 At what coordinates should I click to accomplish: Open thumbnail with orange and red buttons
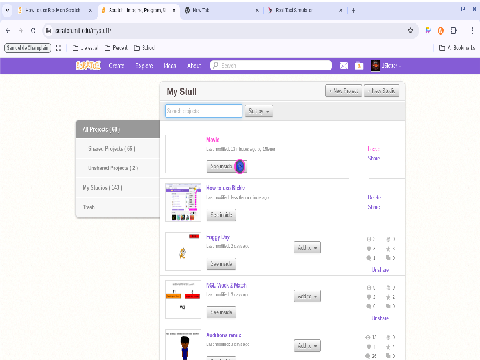pyautogui.click(x=183, y=300)
